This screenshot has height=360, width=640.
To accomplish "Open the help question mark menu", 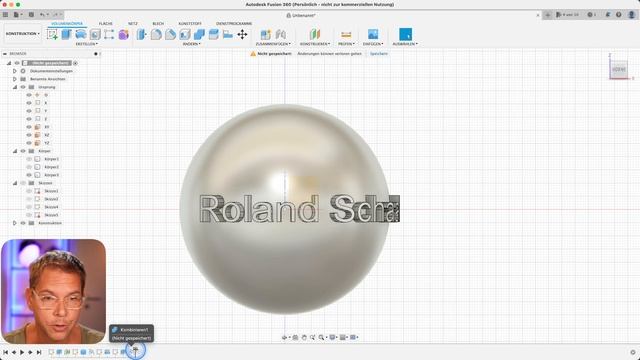I will coord(619,15).
